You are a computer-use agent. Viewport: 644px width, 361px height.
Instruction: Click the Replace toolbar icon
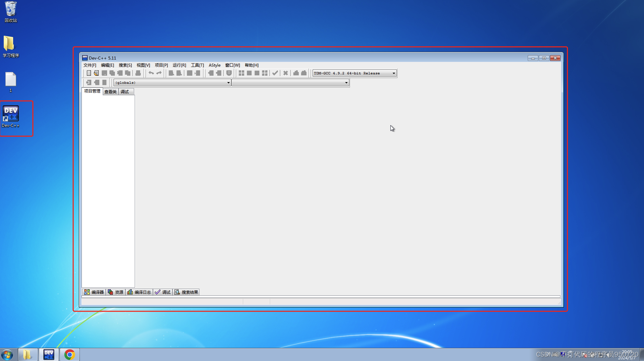point(179,73)
